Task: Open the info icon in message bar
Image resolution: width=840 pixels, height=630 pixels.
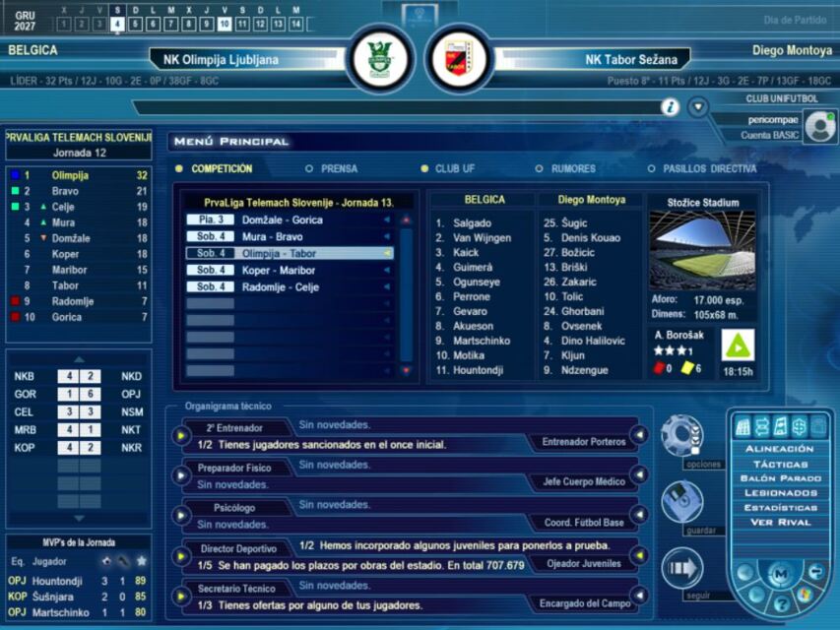Action: coord(671,107)
